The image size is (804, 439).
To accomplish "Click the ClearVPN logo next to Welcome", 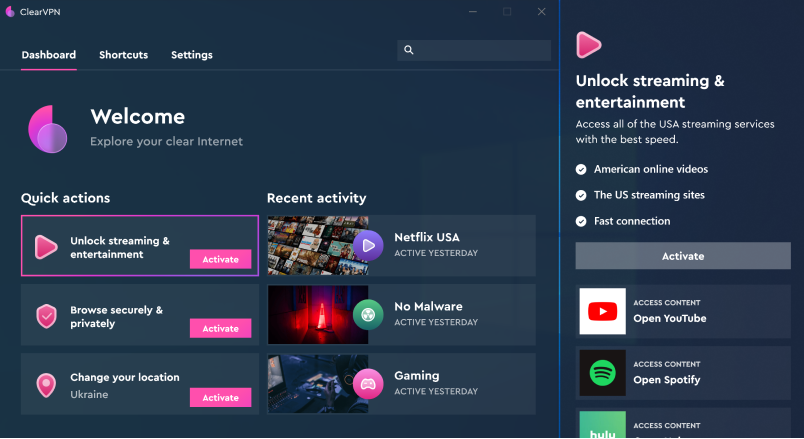I will pyautogui.click(x=48, y=129).
